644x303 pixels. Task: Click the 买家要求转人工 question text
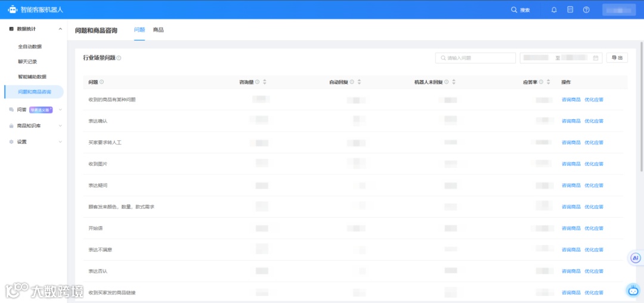[105, 143]
